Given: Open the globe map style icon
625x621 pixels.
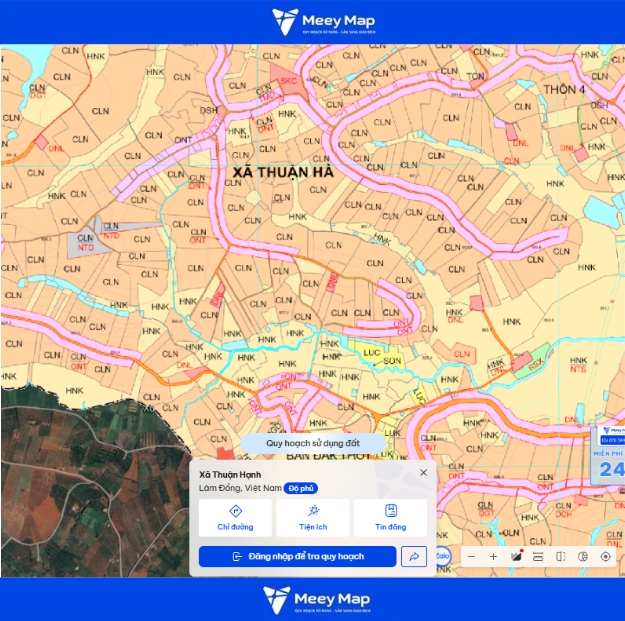Looking at the screenshot, I should pyautogui.click(x=583, y=557).
